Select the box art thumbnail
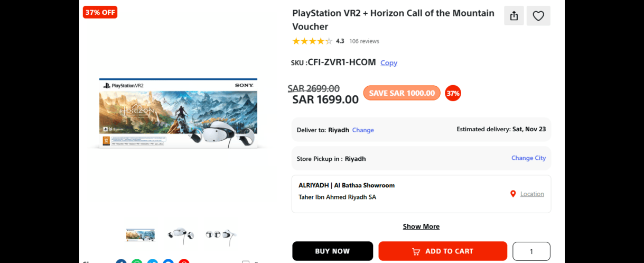644x263 pixels. 141,235
